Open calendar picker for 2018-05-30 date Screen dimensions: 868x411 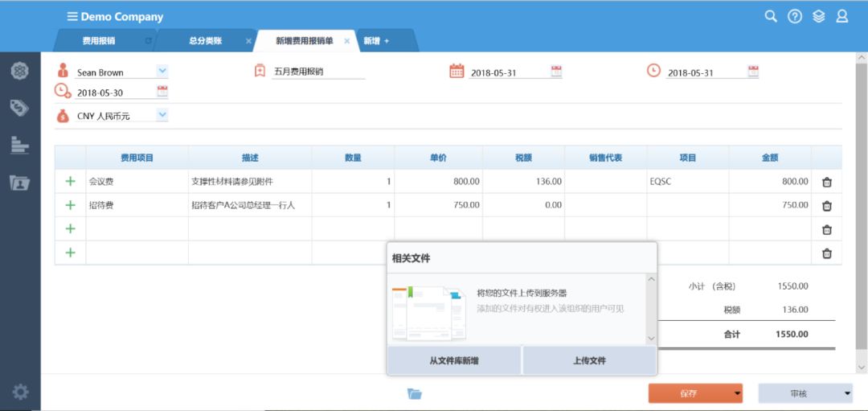162,92
